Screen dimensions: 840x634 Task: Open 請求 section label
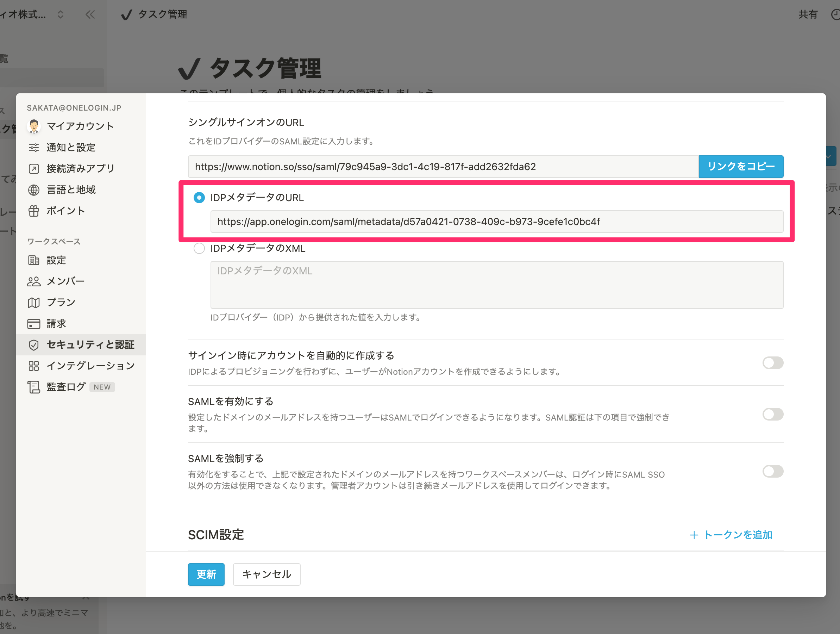coord(56,324)
